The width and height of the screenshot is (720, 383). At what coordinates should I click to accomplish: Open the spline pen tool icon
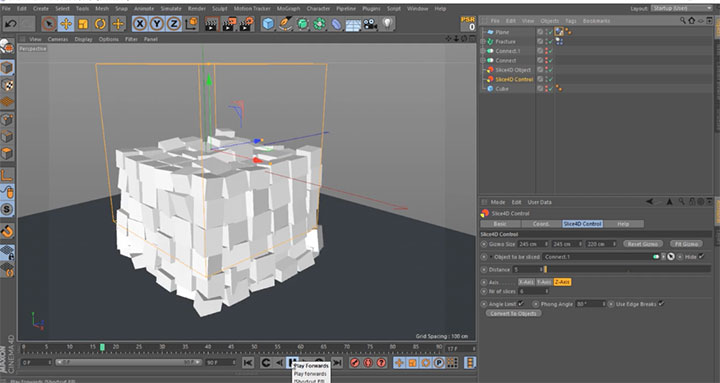click(286, 24)
